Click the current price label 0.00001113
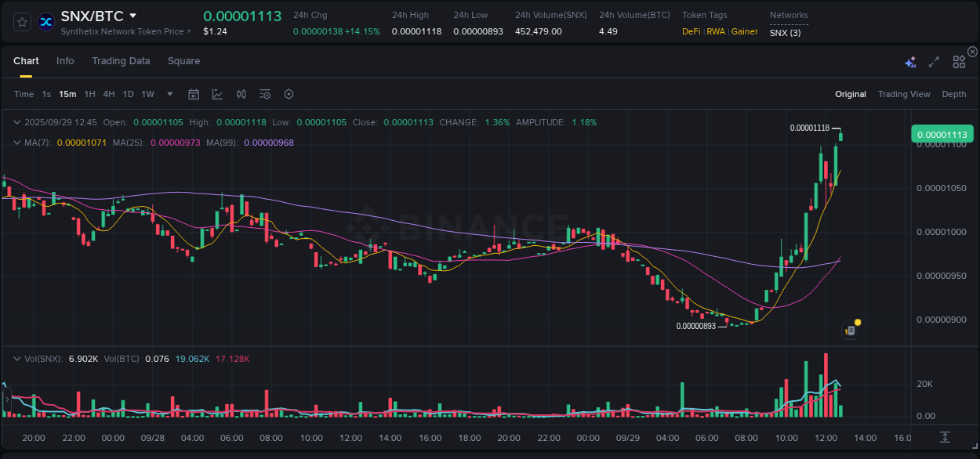 tap(942, 134)
